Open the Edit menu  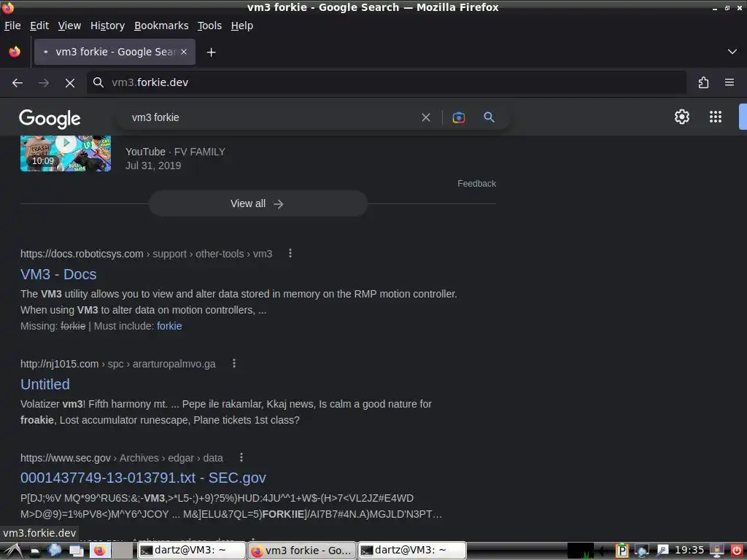(x=39, y=26)
